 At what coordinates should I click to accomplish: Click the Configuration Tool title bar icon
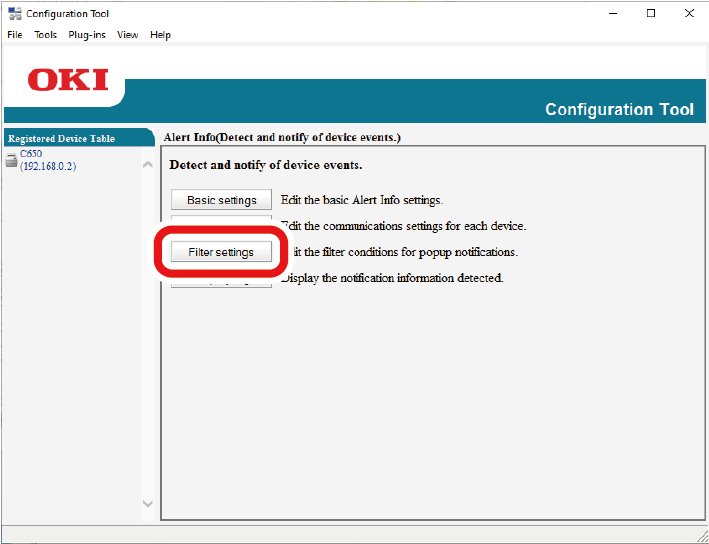point(14,14)
